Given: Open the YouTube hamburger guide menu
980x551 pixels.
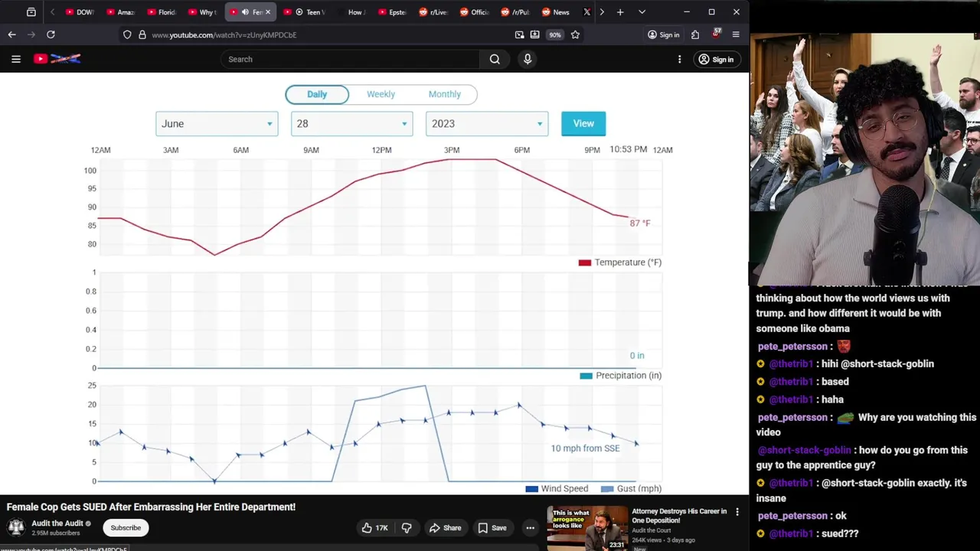Looking at the screenshot, I should [x=15, y=59].
